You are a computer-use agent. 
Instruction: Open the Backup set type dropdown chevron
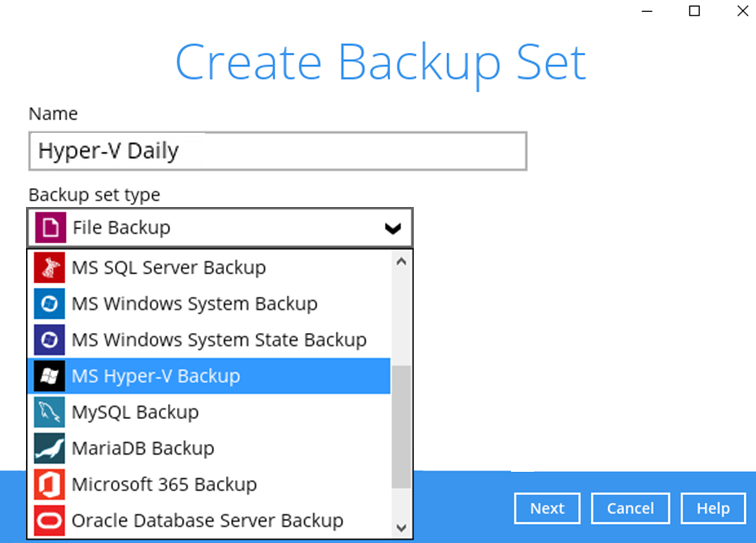tap(392, 228)
